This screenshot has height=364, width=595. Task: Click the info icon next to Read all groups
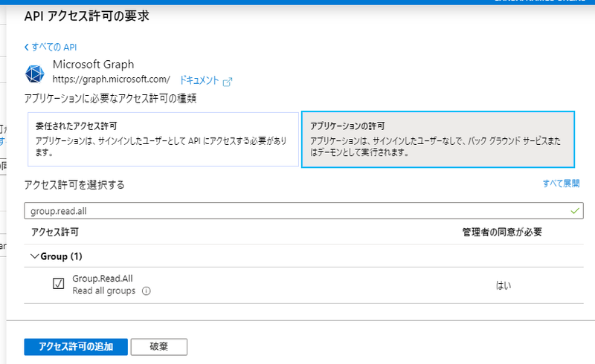(146, 290)
